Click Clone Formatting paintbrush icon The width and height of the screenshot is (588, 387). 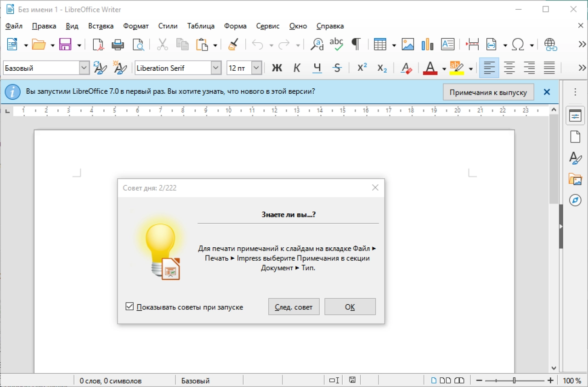point(233,45)
